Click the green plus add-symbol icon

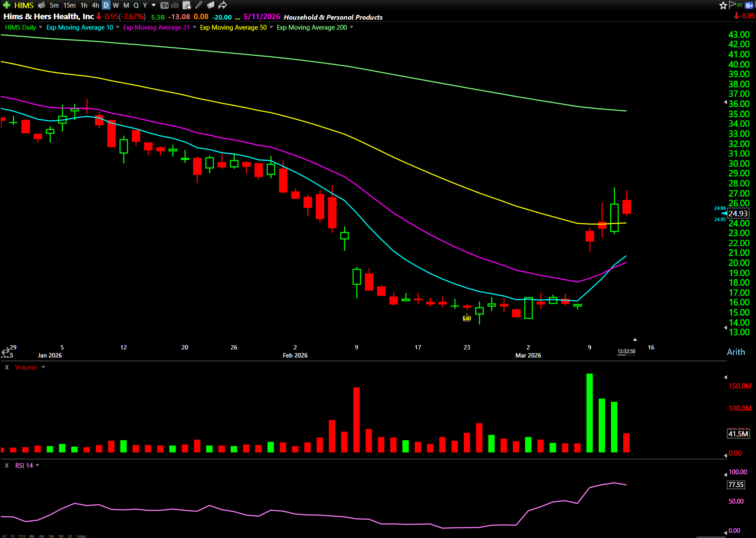point(6,5)
